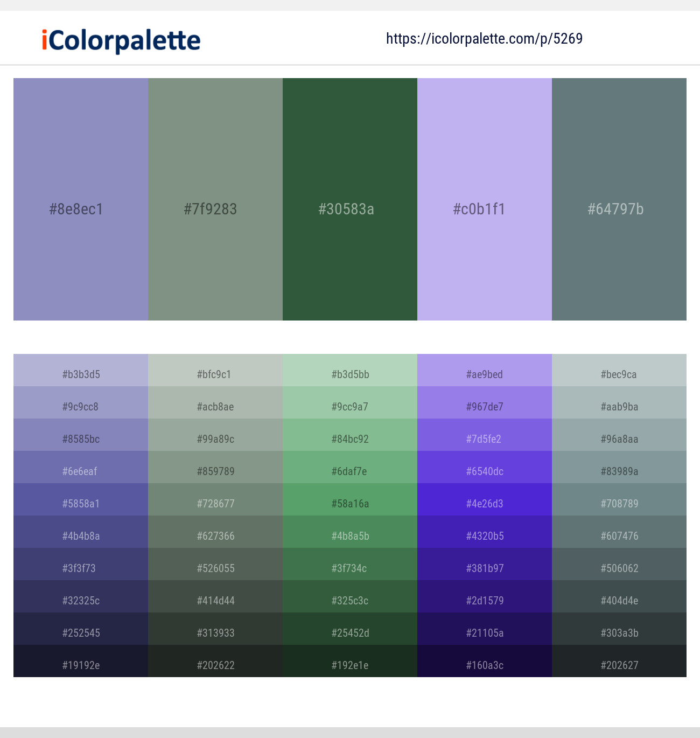The image size is (700, 738).
Task: Select the #4e26d3 violet shade
Action: [484, 504]
